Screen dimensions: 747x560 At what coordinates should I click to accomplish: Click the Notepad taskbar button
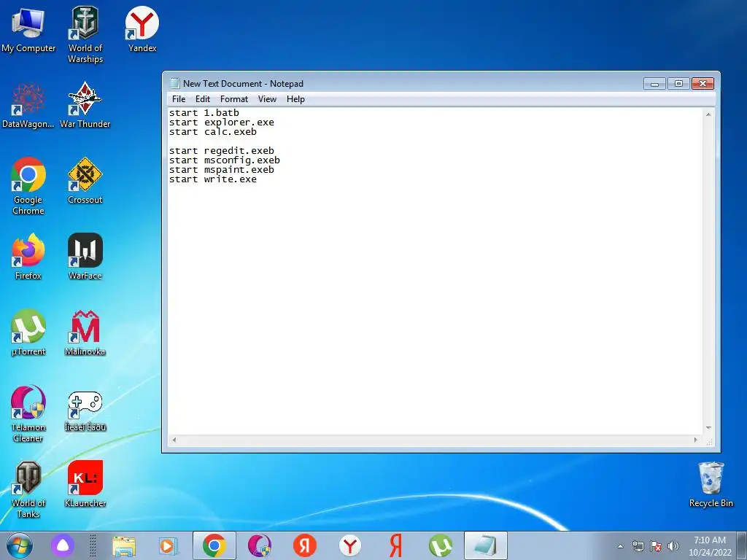pos(485,545)
